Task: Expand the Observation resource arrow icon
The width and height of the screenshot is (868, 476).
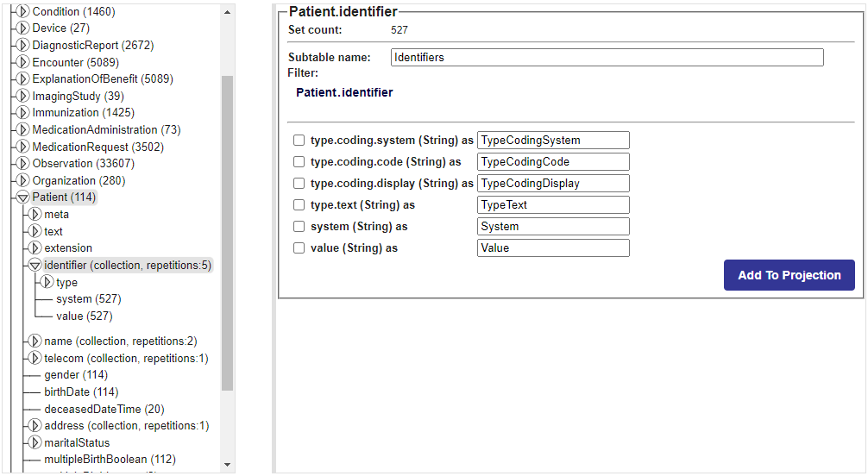Action: tap(22, 163)
